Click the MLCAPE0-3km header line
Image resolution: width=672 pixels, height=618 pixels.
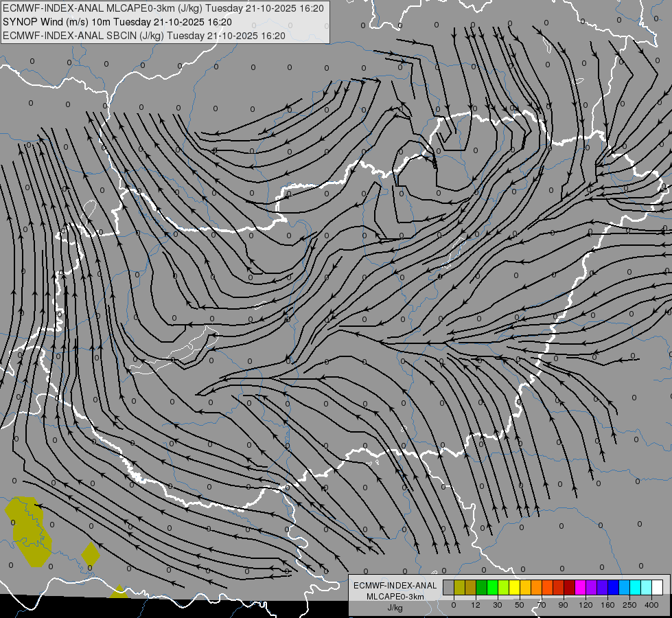coord(163,8)
